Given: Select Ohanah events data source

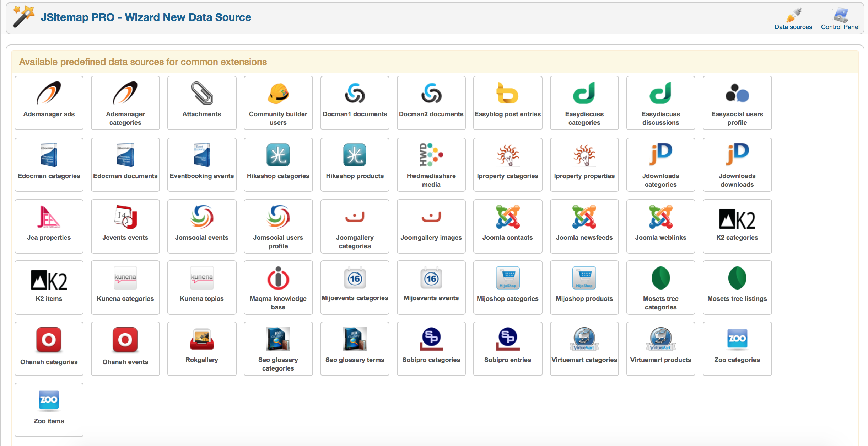Looking at the screenshot, I should (x=124, y=347).
